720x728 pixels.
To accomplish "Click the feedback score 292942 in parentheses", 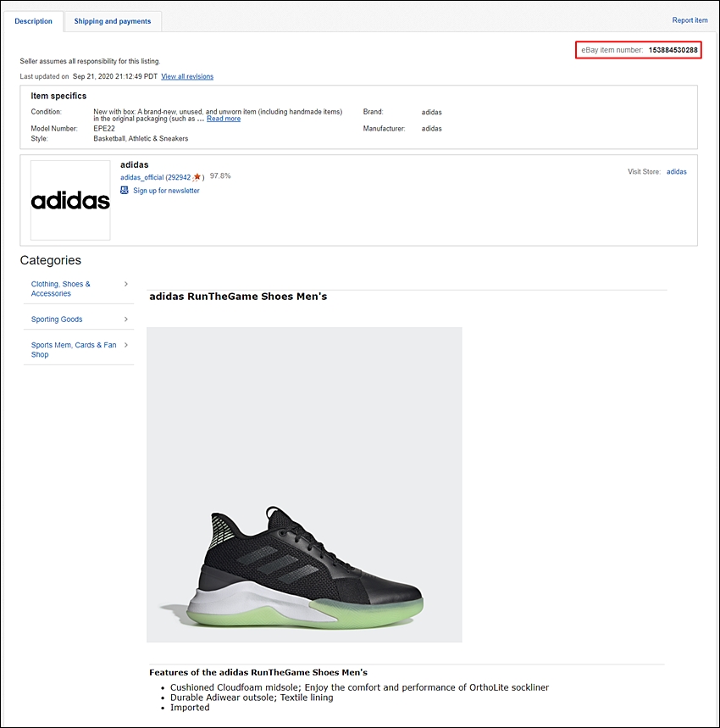I will pyautogui.click(x=179, y=177).
